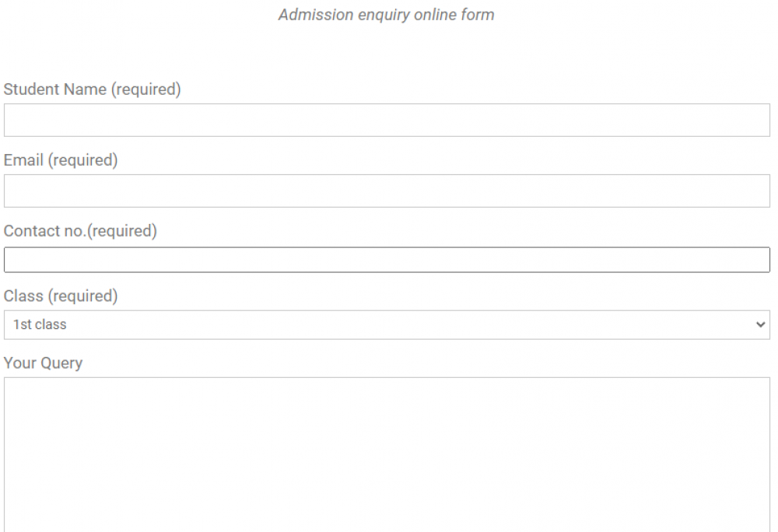Click the Your Query label

(43, 362)
